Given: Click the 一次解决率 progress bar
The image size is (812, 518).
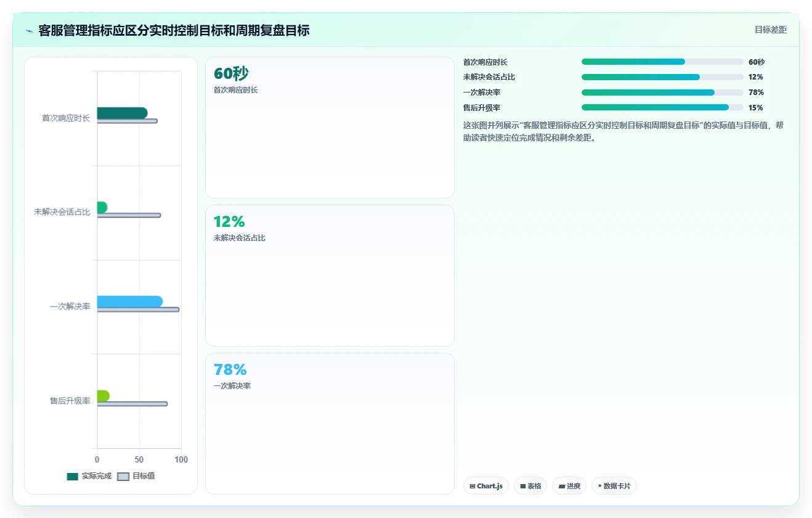Looking at the screenshot, I should tap(662, 92).
